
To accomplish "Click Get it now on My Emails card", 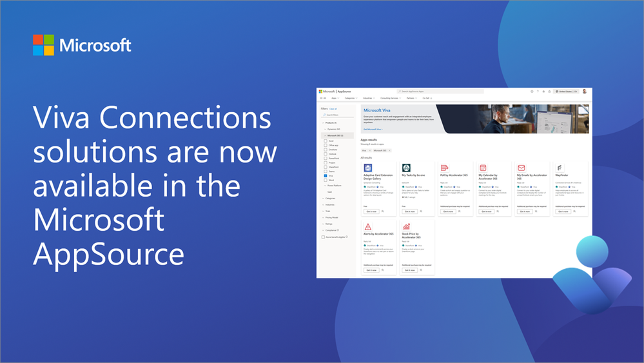I will click(x=525, y=211).
